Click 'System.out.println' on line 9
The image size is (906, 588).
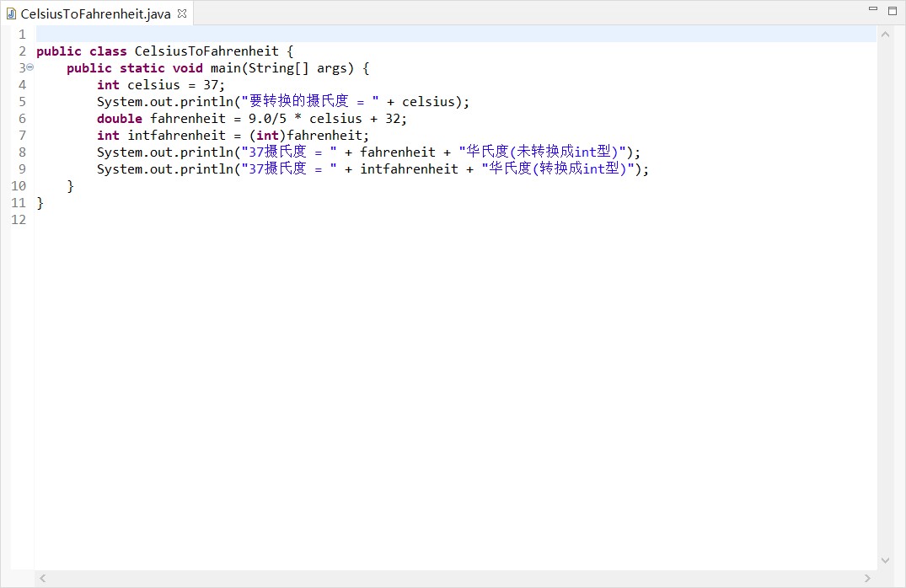click(164, 168)
